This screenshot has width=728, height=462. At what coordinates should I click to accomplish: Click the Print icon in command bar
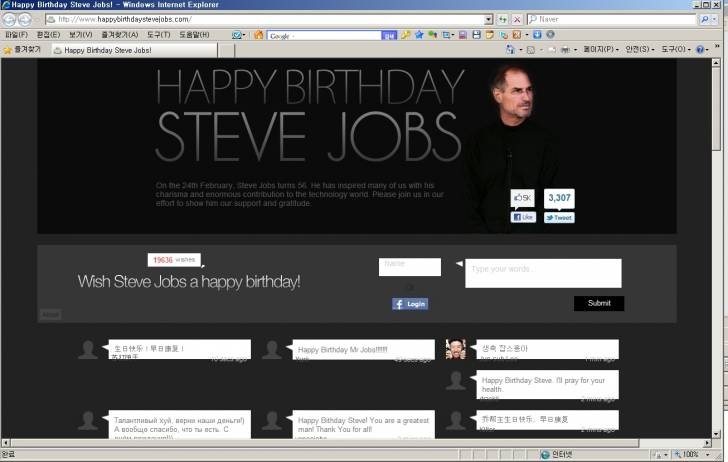[x=565, y=50]
